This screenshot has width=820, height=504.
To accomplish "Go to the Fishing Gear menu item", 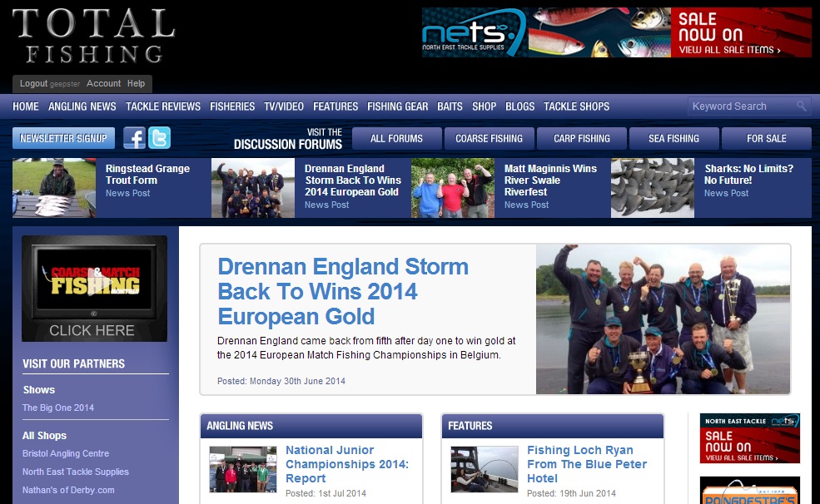I will click(397, 106).
